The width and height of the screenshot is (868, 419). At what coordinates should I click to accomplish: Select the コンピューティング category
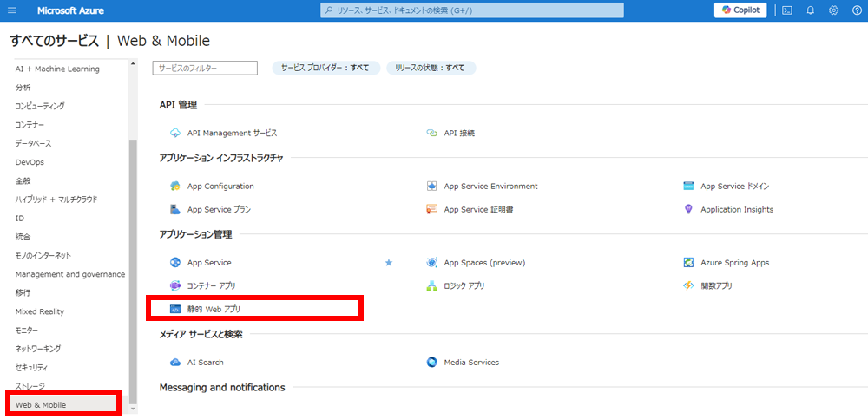pyautogui.click(x=40, y=107)
